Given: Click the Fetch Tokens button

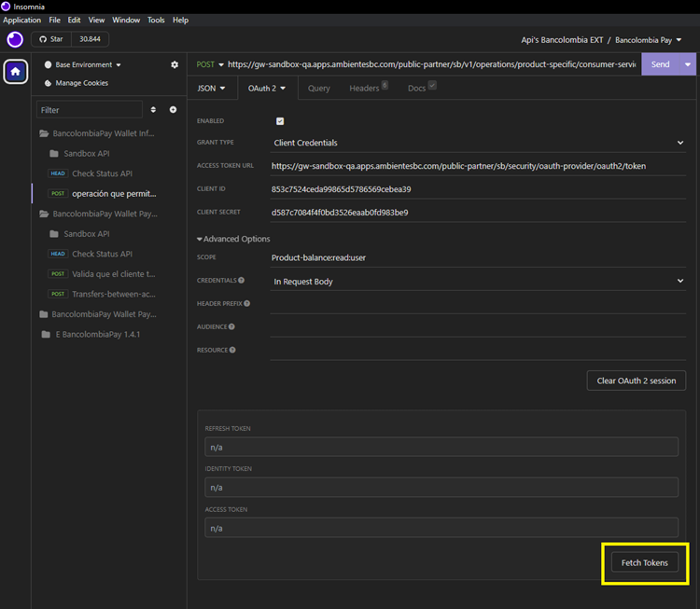Looking at the screenshot, I should click(x=644, y=562).
